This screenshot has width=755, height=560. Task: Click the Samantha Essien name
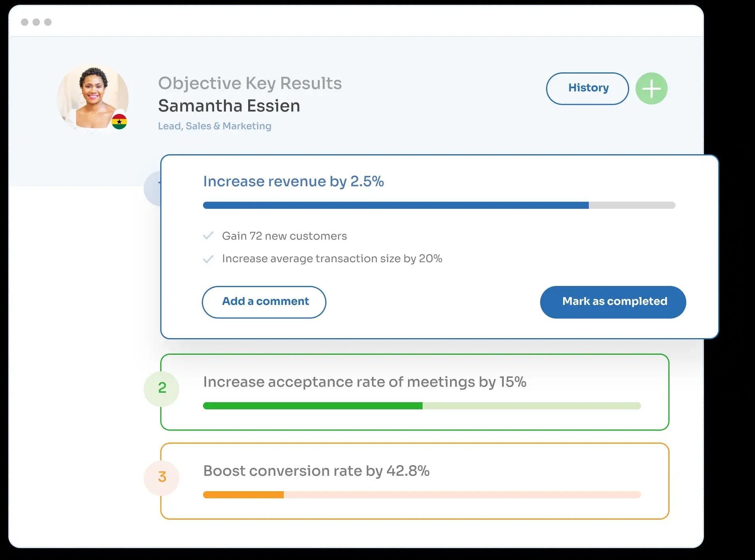click(229, 106)
